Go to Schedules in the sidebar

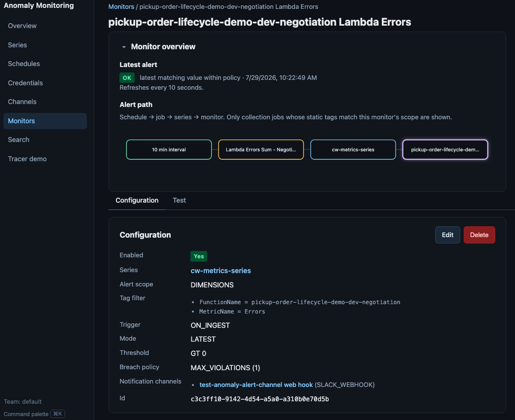pos(24,64)
